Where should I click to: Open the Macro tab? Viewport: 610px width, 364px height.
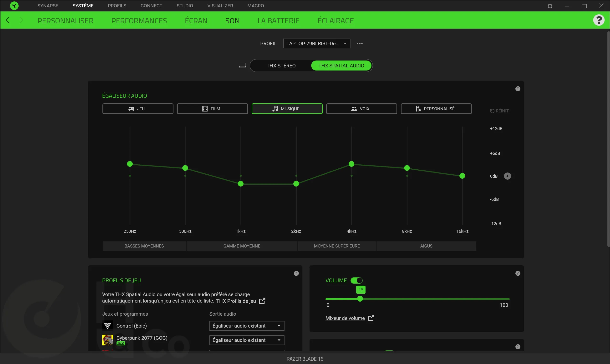[256, 6]
